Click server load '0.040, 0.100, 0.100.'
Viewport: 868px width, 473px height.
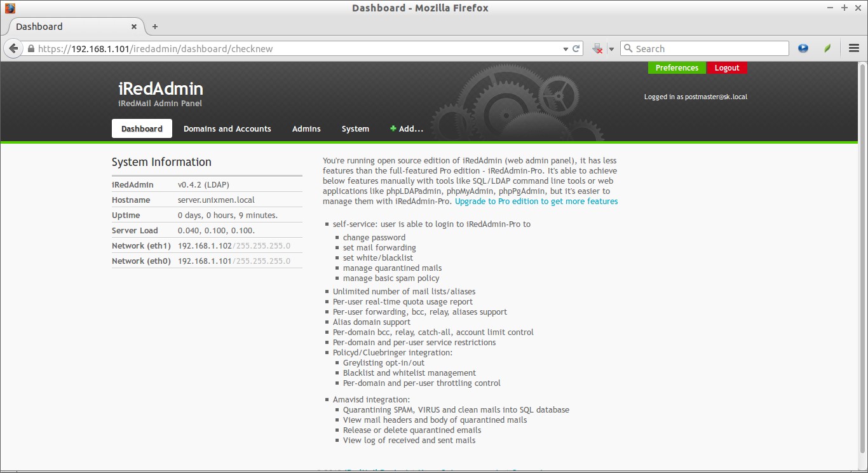point(216,230)
